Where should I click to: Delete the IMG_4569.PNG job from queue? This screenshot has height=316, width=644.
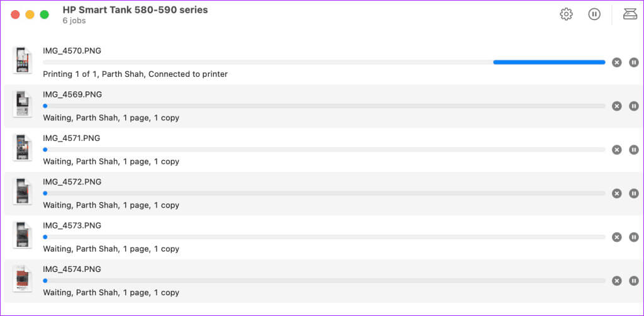coord(616,106)
